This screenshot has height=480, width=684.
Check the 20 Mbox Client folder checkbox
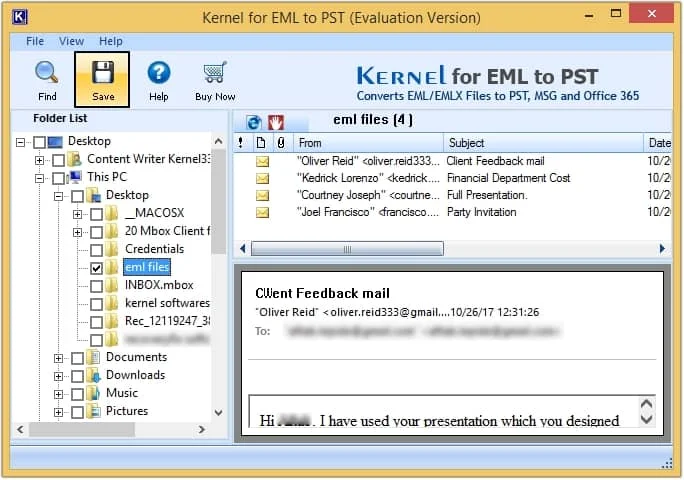click(96, 232)
